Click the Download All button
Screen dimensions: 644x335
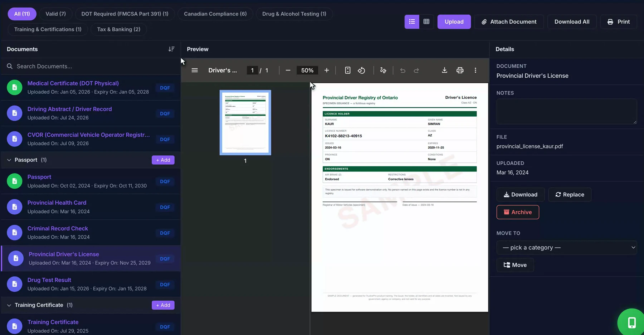pos(572,22)
